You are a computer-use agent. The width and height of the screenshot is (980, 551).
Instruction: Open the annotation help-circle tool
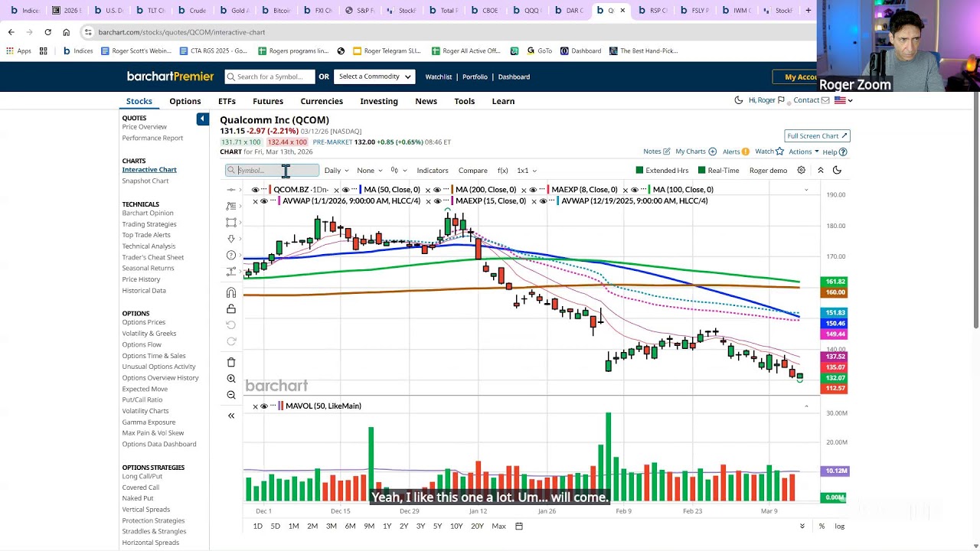tap(231, 255)
